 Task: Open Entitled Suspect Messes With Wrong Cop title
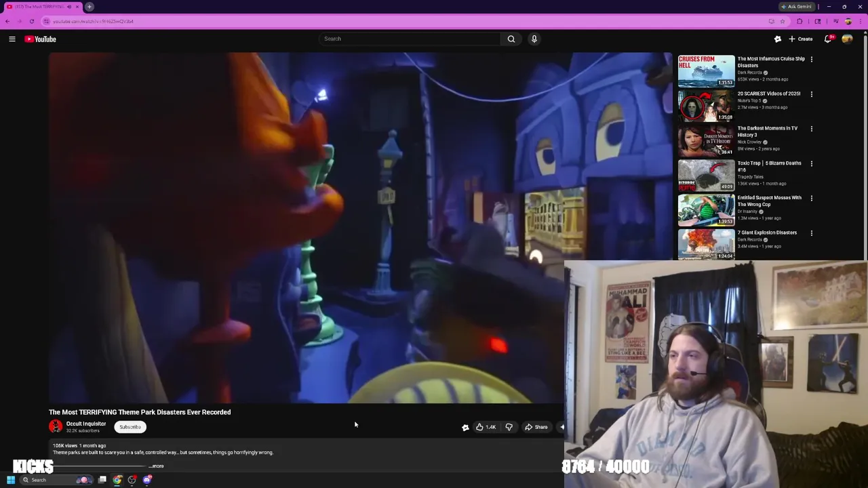(769, 201)
